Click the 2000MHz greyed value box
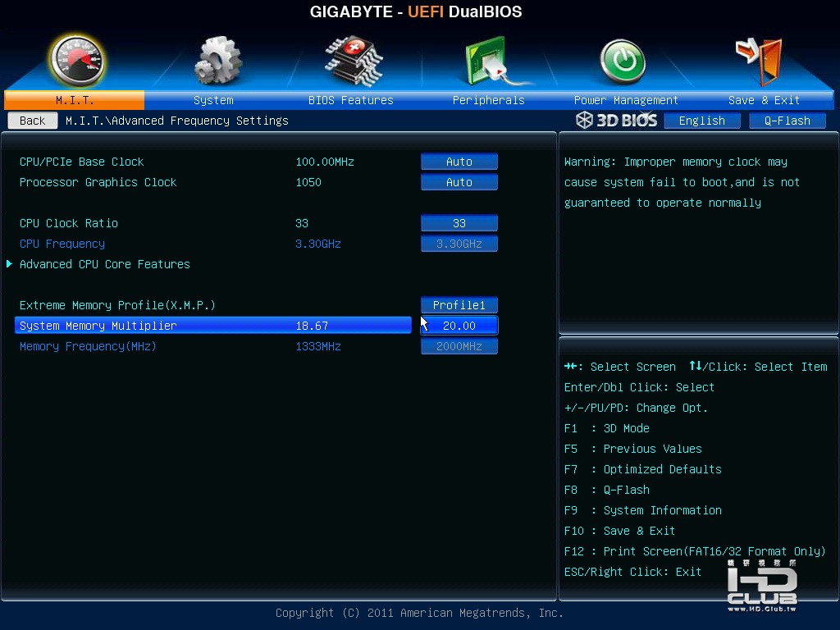Screen dimensions: 840x630 coord(459,346)
